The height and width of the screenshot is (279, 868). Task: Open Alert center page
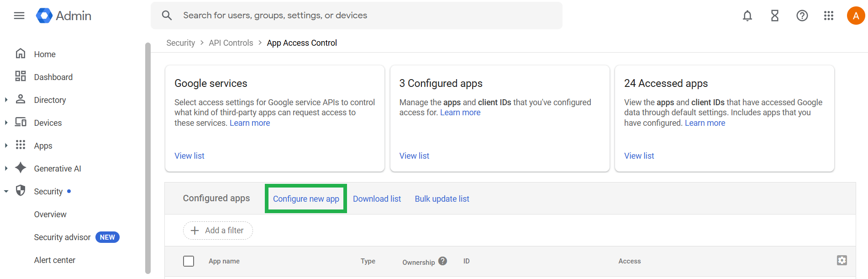pyautogui.click(x=55, y=260)
